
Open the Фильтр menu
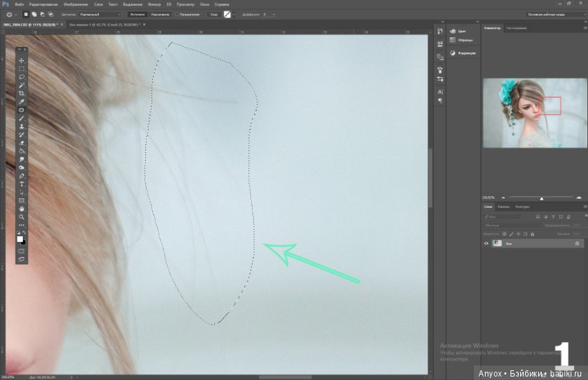point(154,5)
